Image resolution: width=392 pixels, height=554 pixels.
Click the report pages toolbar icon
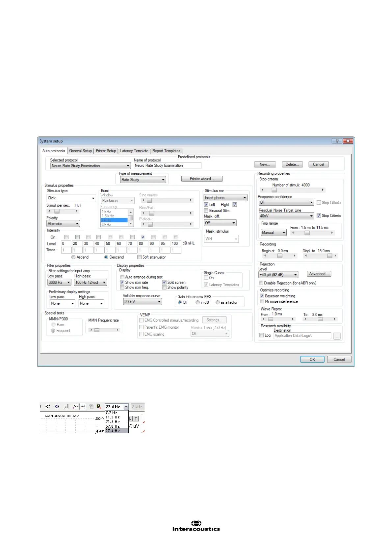coord(91,407)
